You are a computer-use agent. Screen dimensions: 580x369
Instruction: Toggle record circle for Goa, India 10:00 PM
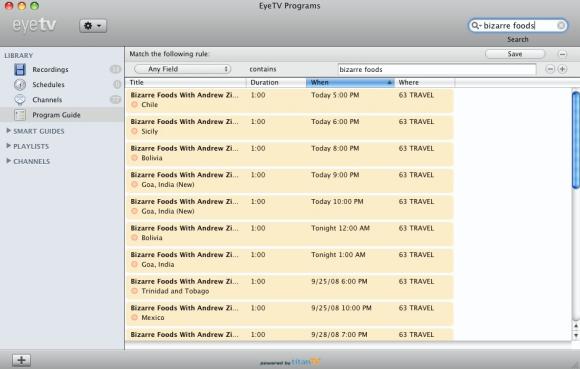coord(134,211)
